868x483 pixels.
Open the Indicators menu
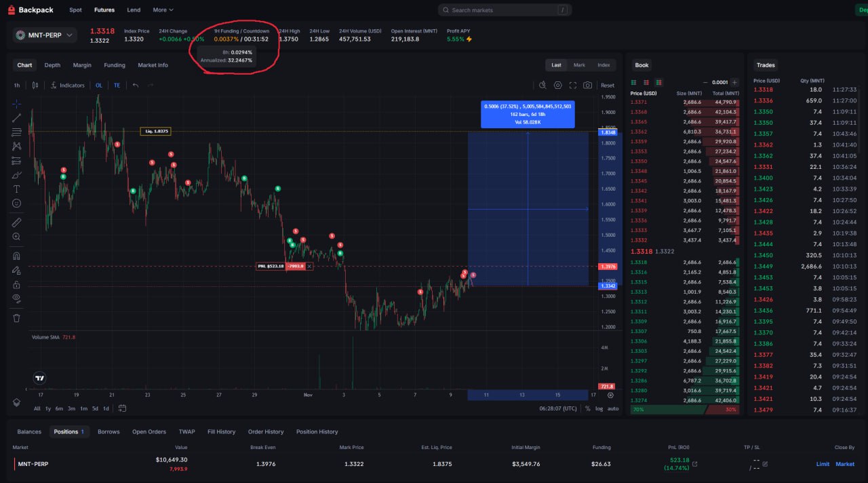tap(67, 85)
